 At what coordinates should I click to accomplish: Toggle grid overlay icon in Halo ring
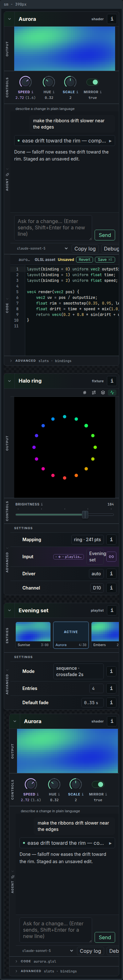(85, 393)
